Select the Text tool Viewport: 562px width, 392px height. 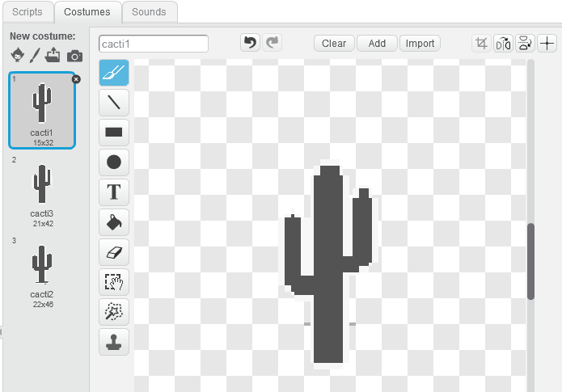(114, 192)
